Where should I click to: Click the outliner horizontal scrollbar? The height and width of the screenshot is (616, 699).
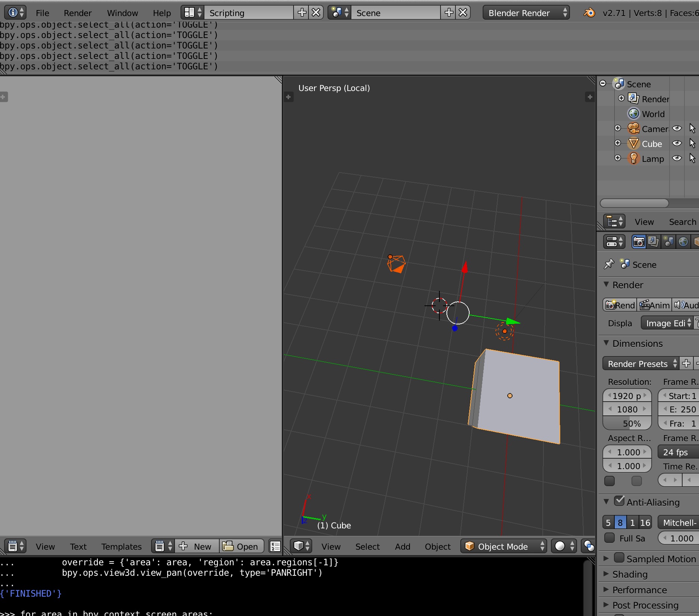click(x=634, y=203)
